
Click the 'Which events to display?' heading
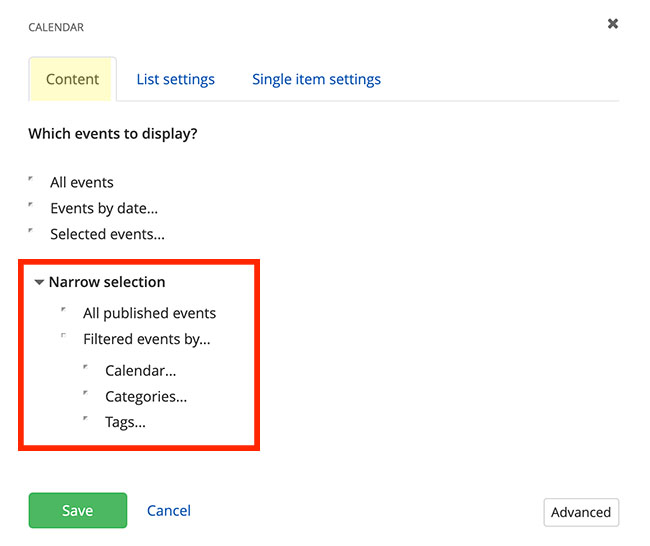(x=113, y=133)
